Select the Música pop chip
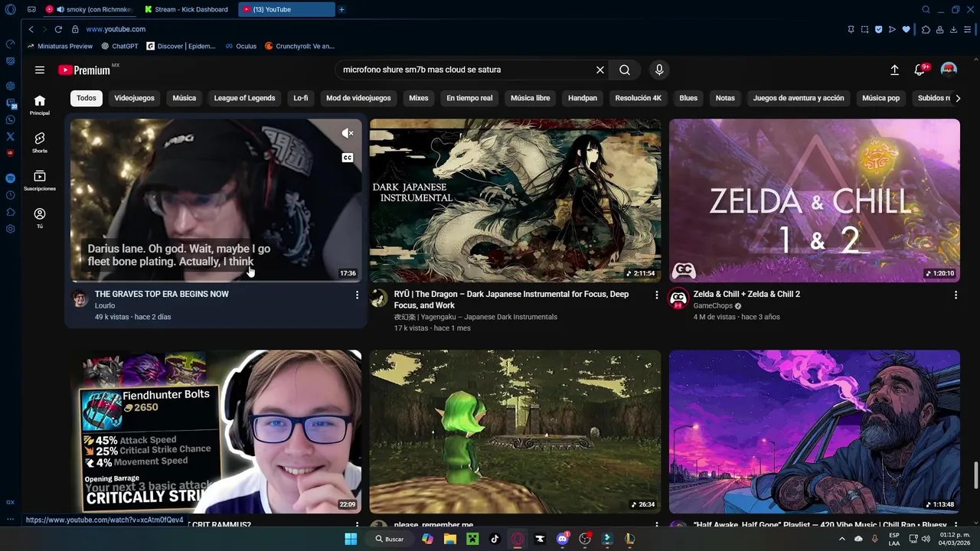Image resolution: width=980 pixels, height=551 pixels. 880,98
